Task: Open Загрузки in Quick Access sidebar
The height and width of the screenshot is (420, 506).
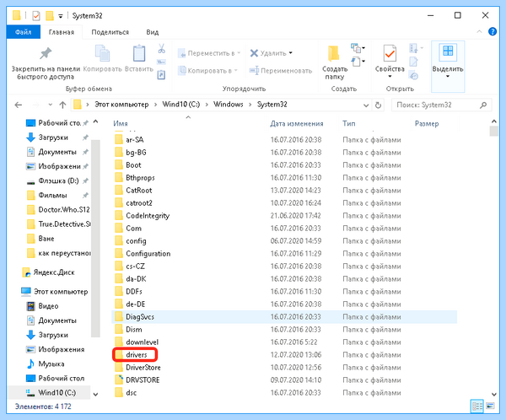Action: 53,137
